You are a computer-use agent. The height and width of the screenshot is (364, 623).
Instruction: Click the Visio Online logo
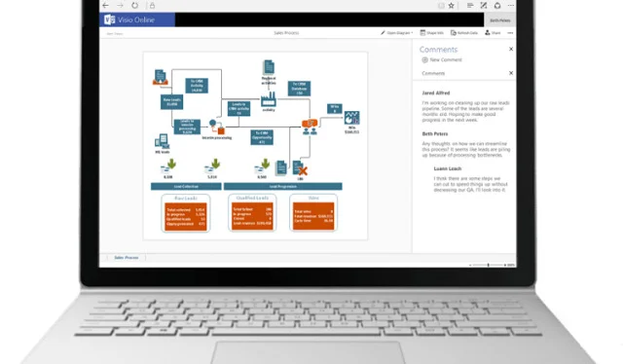coord(136,19)
